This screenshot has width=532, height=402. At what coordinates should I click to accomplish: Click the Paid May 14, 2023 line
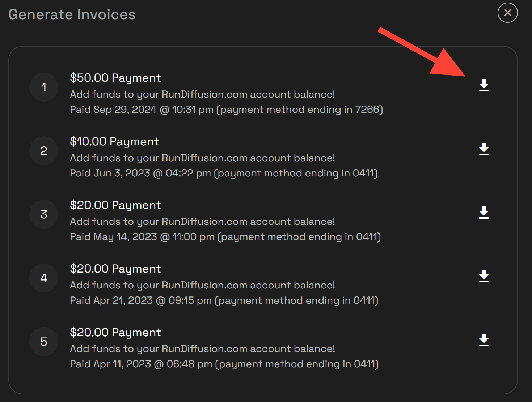[x=225, y=237]
